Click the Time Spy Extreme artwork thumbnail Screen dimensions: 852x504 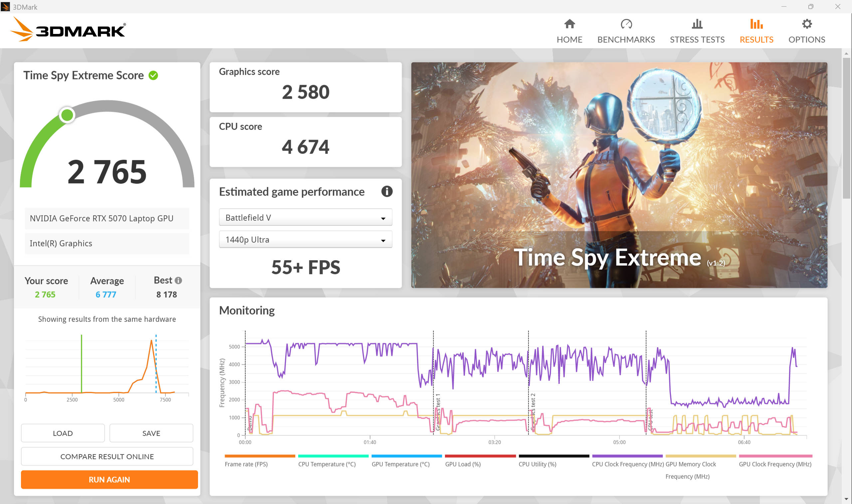point(619,175)
